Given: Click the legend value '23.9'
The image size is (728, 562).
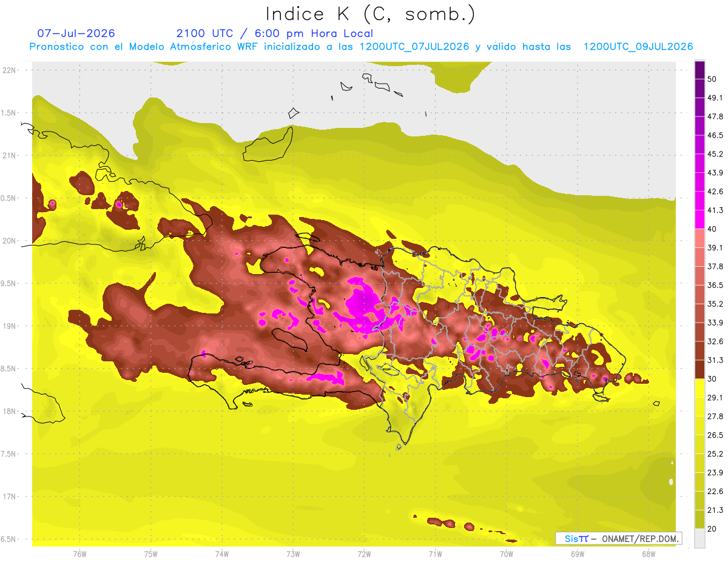Looking at the screenshot, I should click(x=715, y=472).
